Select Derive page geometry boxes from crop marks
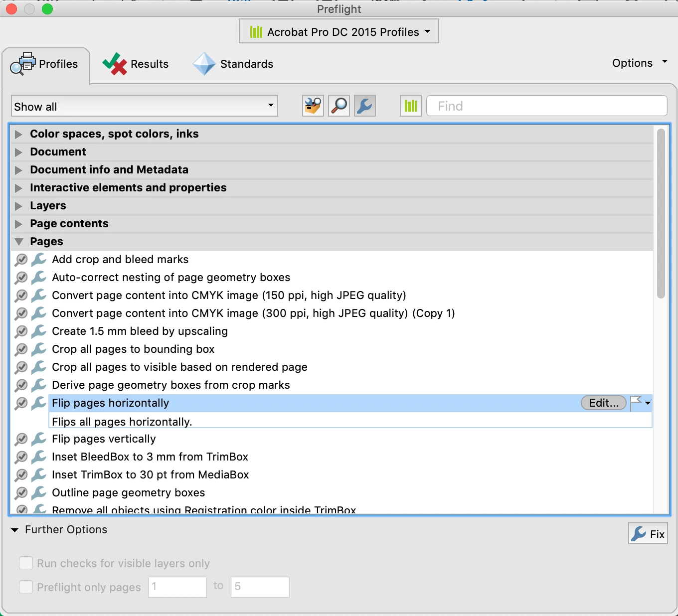The width and height of the screenshot is (678, 616). point(171,385)
